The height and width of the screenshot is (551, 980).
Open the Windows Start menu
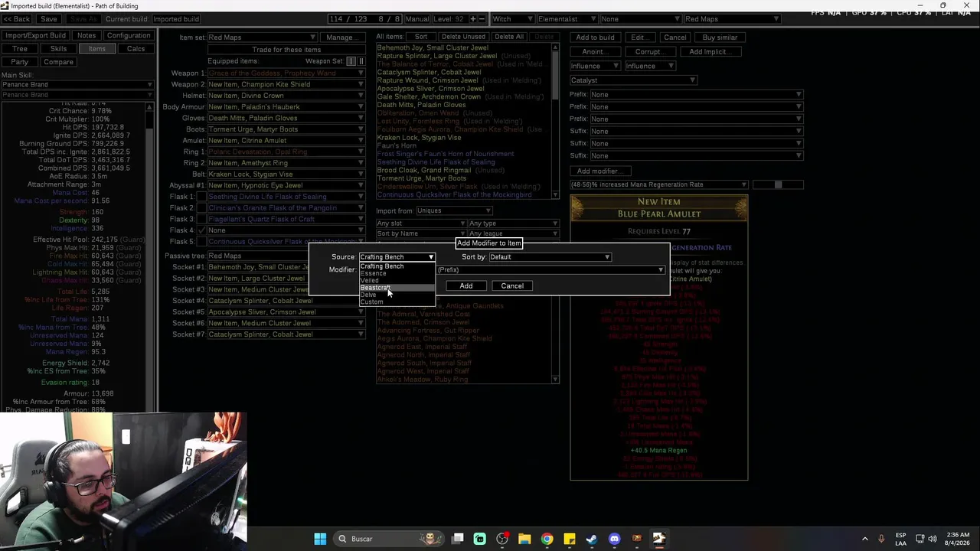pyautogui.click(x=320, y=539)
